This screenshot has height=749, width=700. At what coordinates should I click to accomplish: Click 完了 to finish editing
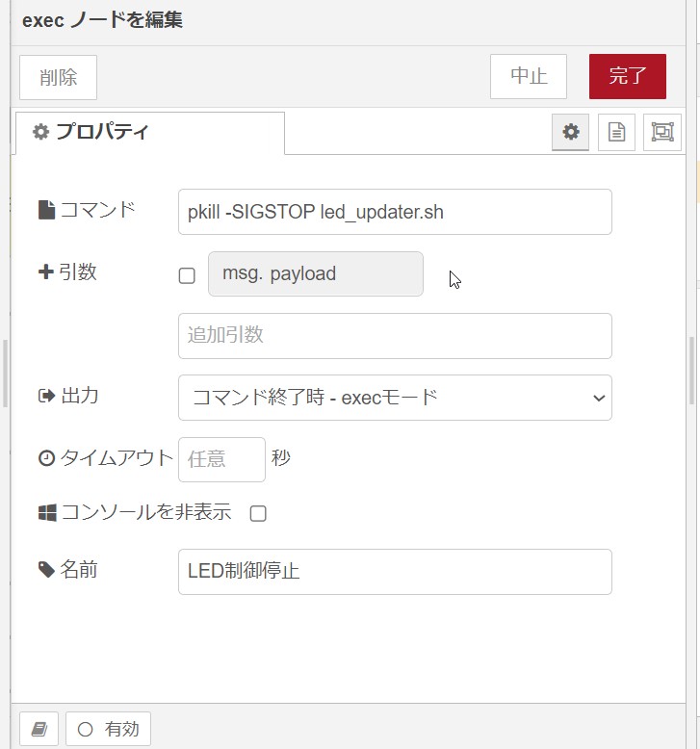click(x=628, y=76)
